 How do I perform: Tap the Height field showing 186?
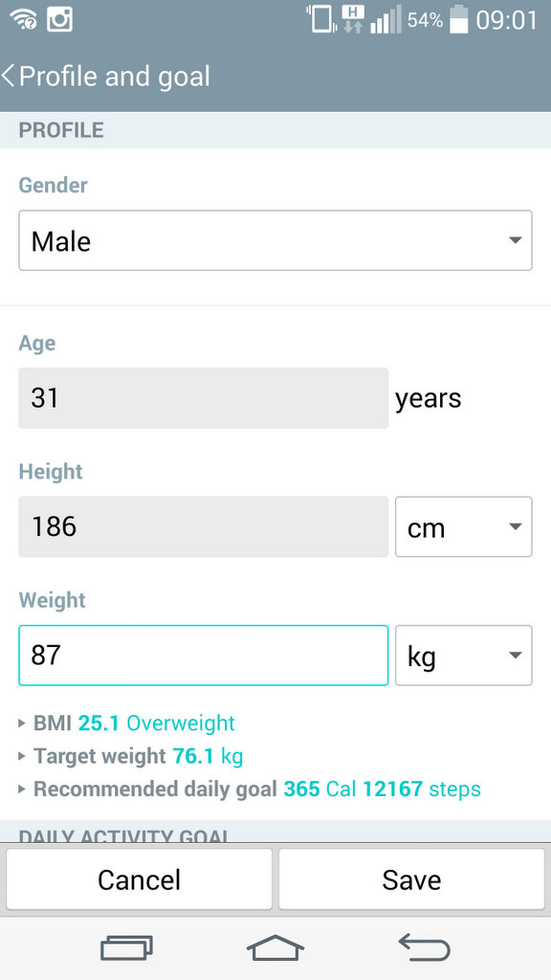click(x=204, y=527)
